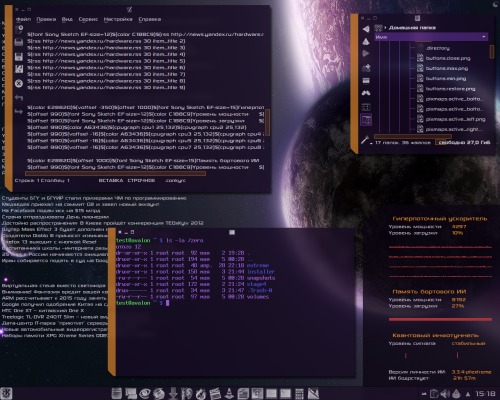Click the download arrow icon in taskbar
500x400 pixels.
coord(173,394)
